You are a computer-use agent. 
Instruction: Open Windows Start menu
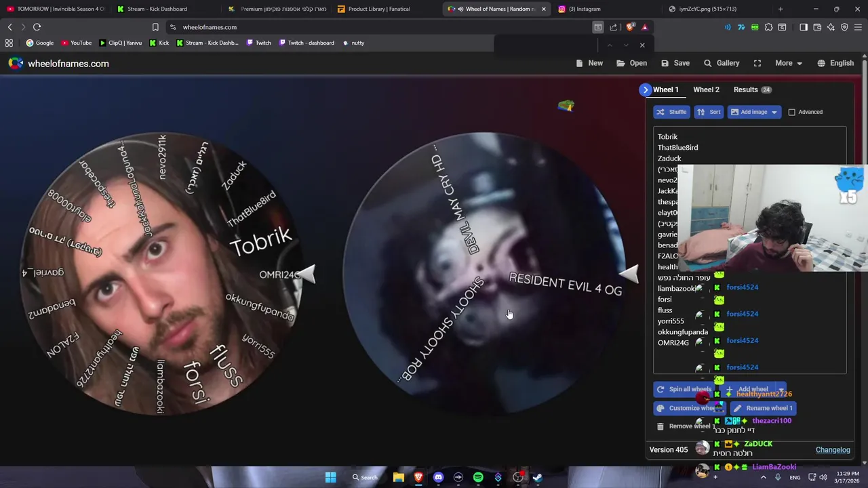click(330, 477)
